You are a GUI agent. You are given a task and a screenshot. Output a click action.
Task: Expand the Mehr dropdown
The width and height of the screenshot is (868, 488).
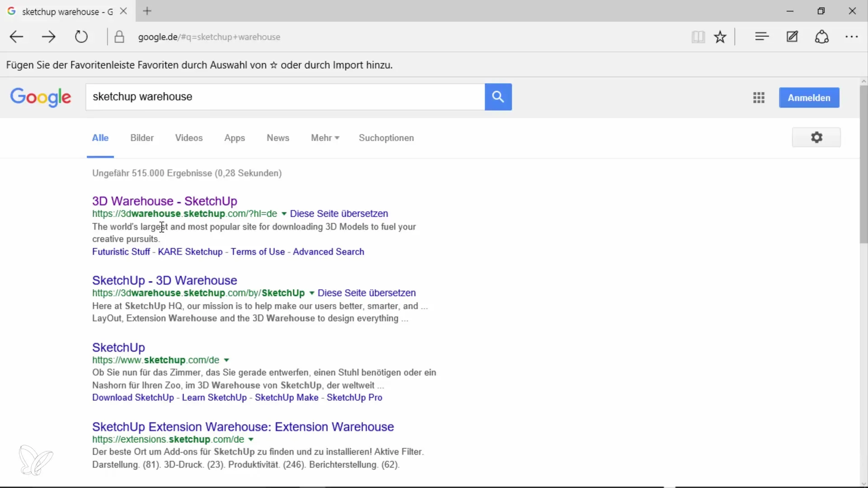(325, 138)
